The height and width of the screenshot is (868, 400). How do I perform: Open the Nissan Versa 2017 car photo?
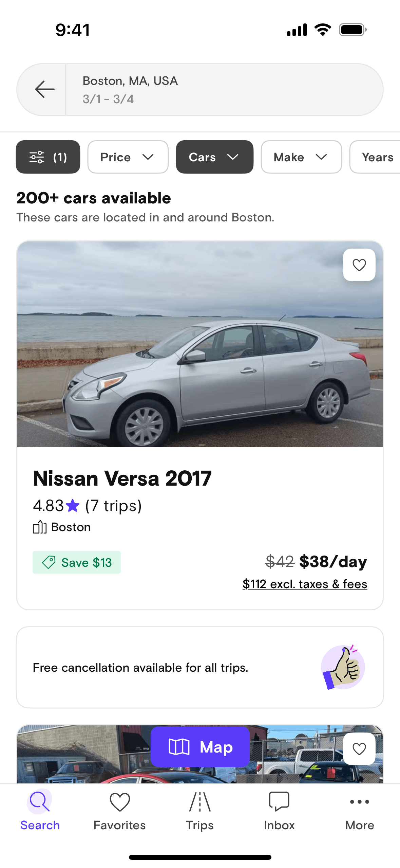point(200,344)
